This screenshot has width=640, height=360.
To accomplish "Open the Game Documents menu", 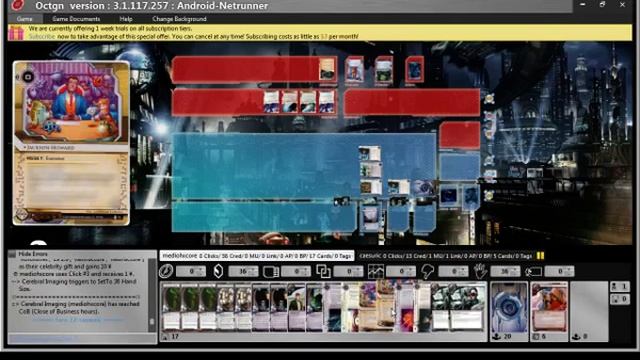I will [x=76, y=19].
